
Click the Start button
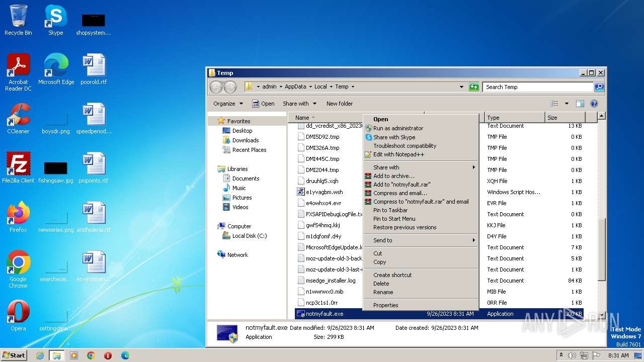[x=14, y=355]
